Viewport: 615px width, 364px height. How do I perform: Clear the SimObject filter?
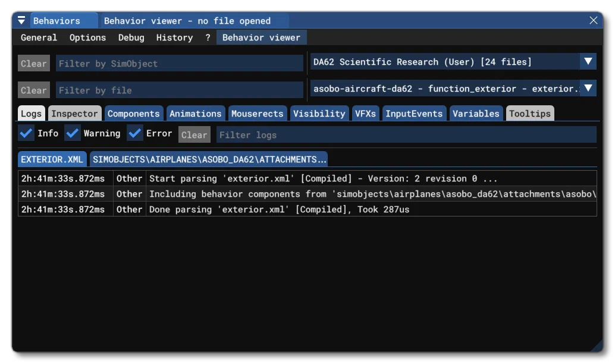(x=34, y=63)
